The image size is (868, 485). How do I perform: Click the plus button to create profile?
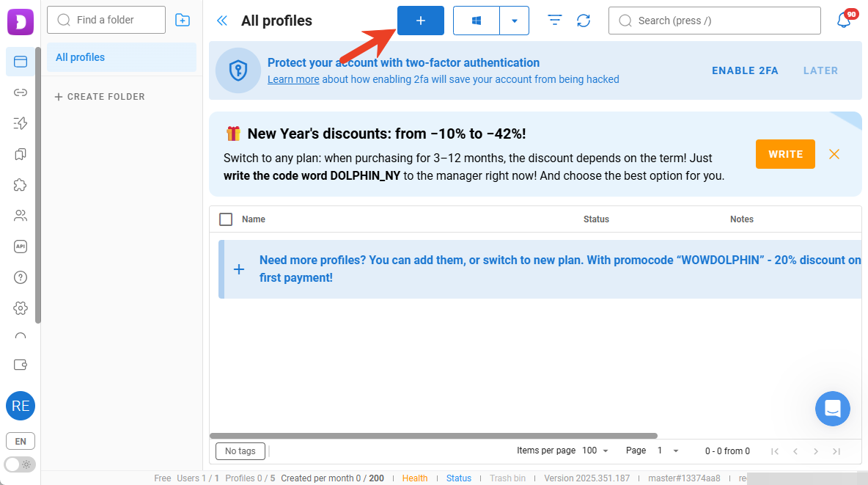[421, 21]
